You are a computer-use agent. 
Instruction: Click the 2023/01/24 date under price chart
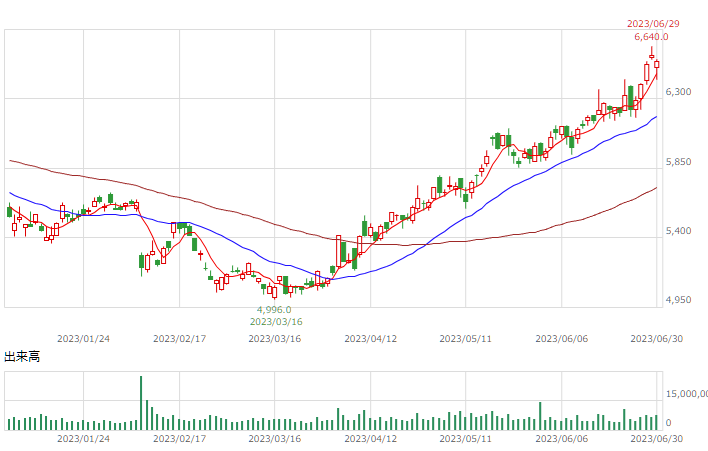point(84,339)
